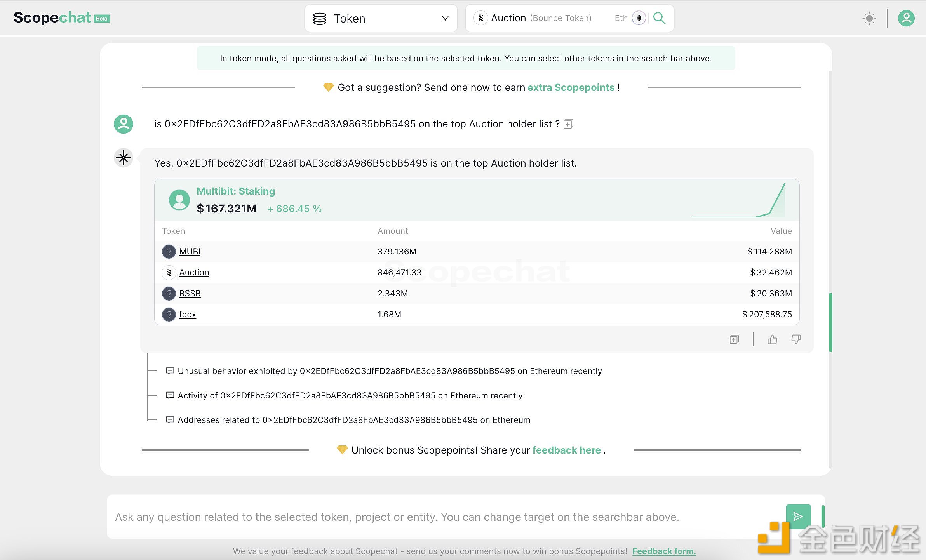The image size is (926, 560).
Task: Click the user avatar beside the question
Action: (x=124, y=124)
